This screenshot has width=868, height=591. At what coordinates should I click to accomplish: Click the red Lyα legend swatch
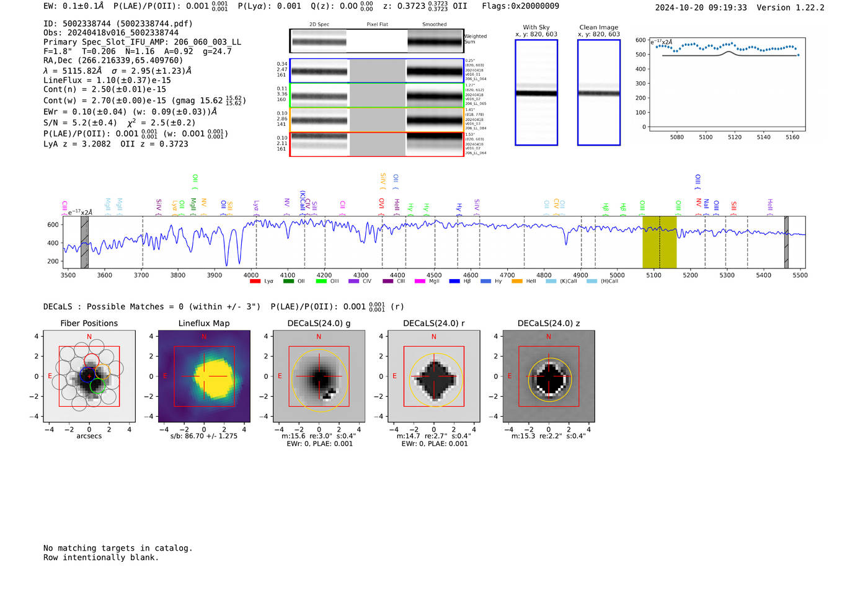255,282
